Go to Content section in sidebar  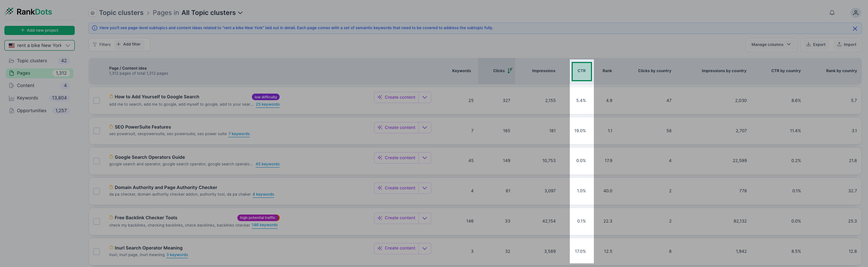tap(39, 86)
